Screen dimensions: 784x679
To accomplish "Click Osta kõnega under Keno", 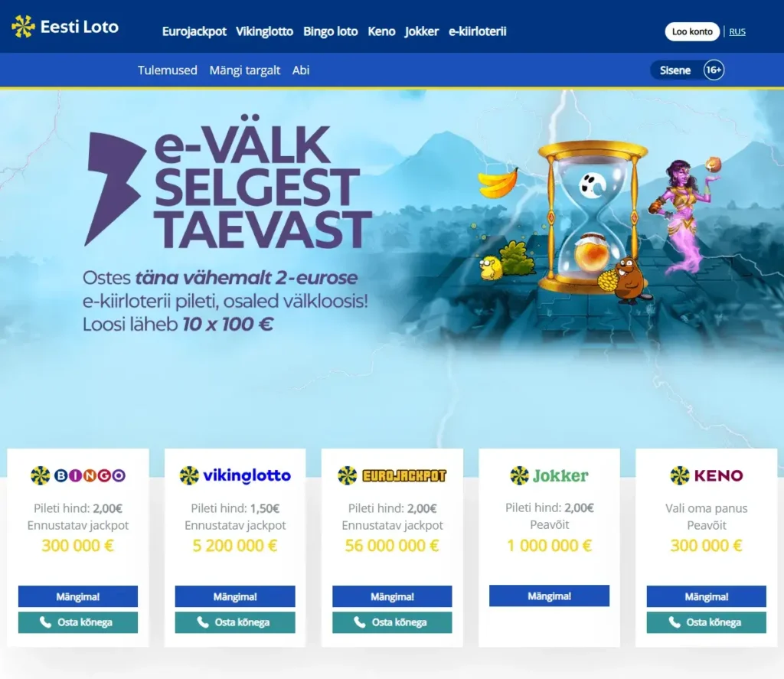I will click(x=706, y=622).
